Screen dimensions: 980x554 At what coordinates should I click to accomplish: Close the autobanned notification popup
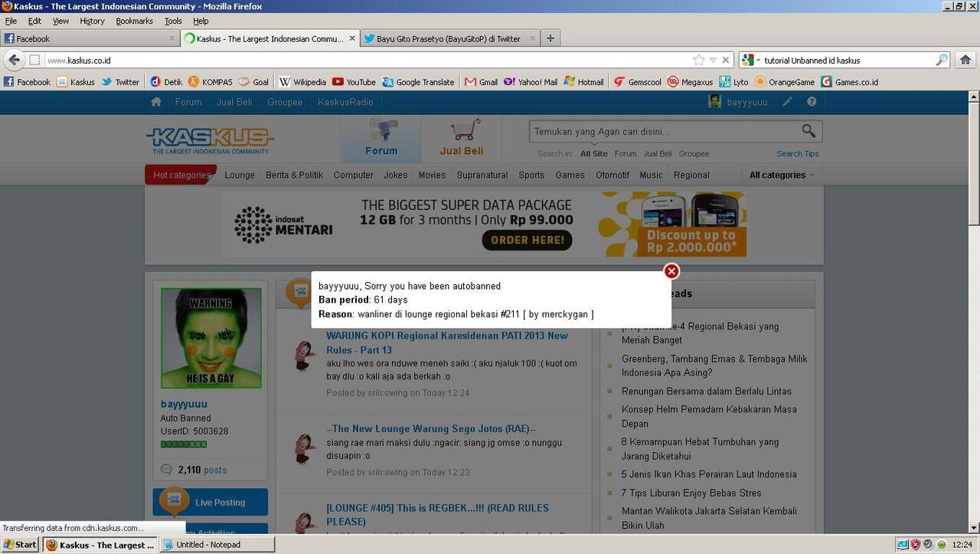671,271
